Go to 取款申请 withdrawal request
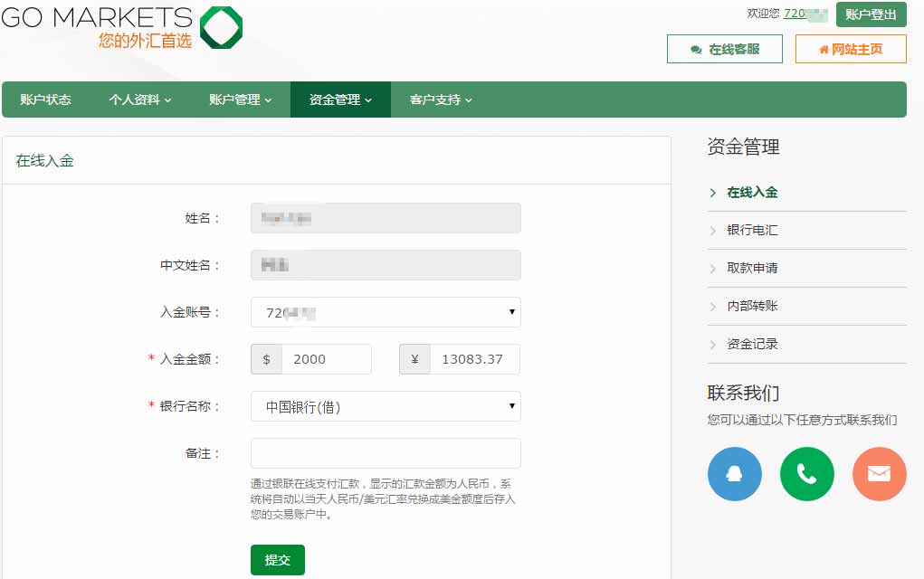The width and height of the screenshot is (924, 579). coord(752,268)
